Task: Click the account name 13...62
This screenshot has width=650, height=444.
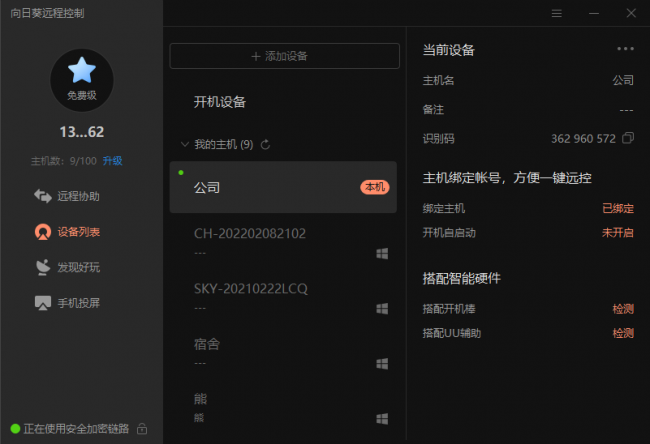Action: point(82,132)
